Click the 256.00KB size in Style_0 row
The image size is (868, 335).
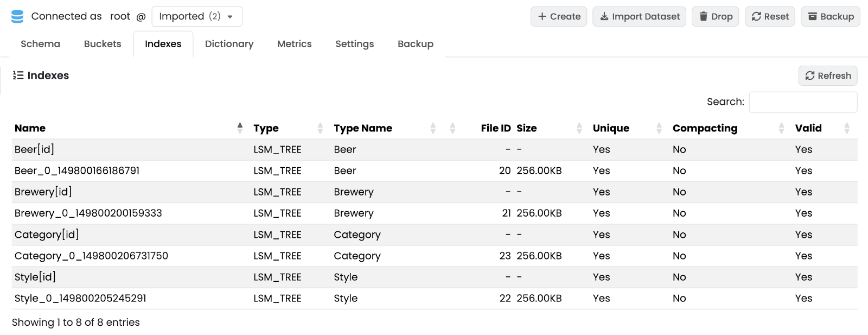(539, 298)
